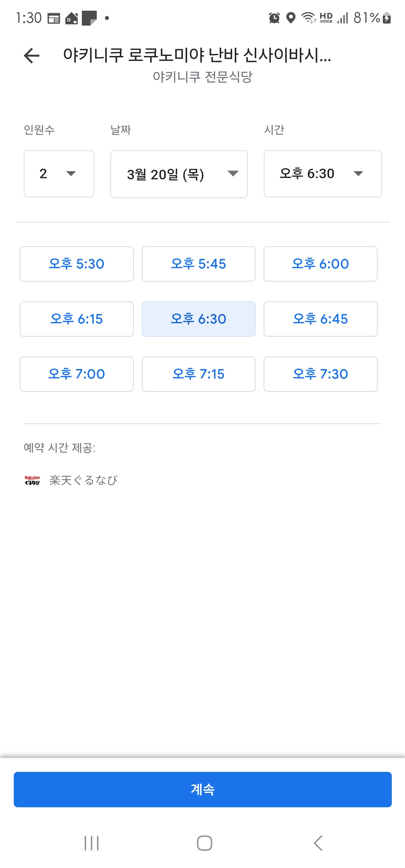Select the 오후 5:30 time slot
This screenshot has height=868, width=405.
click(x=76, y=264)
